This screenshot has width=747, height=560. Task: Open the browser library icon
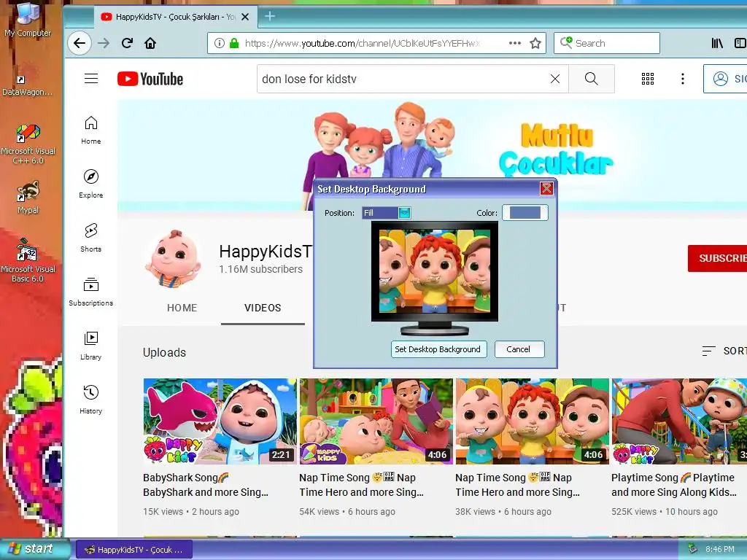pyautogui.click(x=717, y=43)
